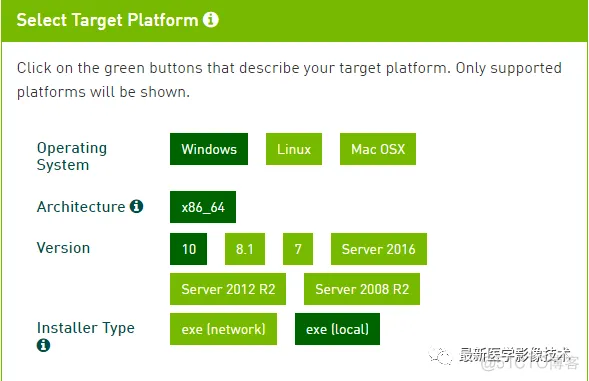Choose Windows version 10

[189, 249]
